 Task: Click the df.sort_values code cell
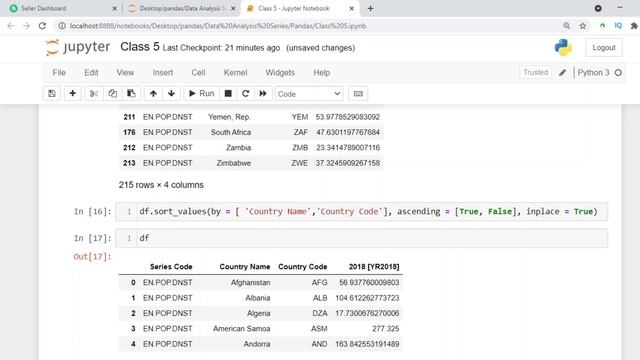361,211
